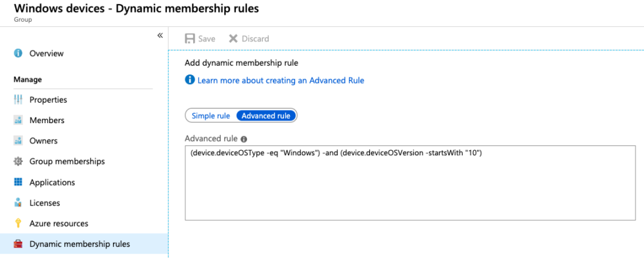Click the Add dynamic membership rule heading
The width and height of the screenshot is (644, 258).
242,63
